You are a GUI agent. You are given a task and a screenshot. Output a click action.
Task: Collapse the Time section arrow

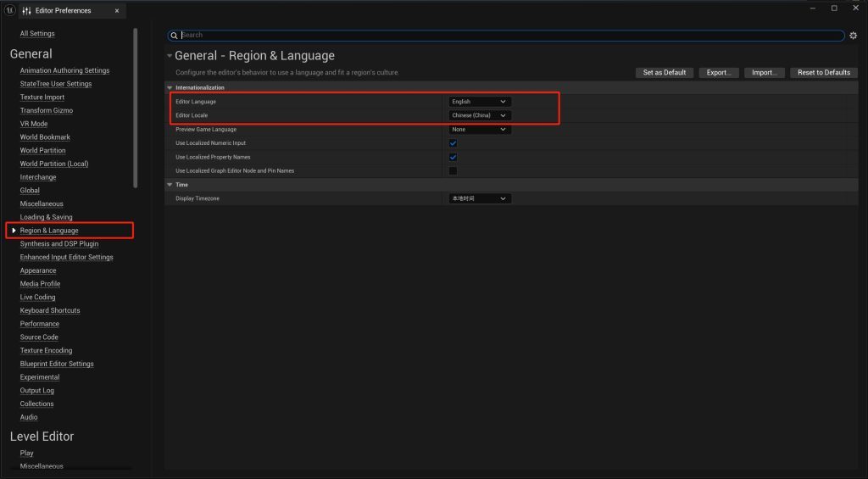170,185
